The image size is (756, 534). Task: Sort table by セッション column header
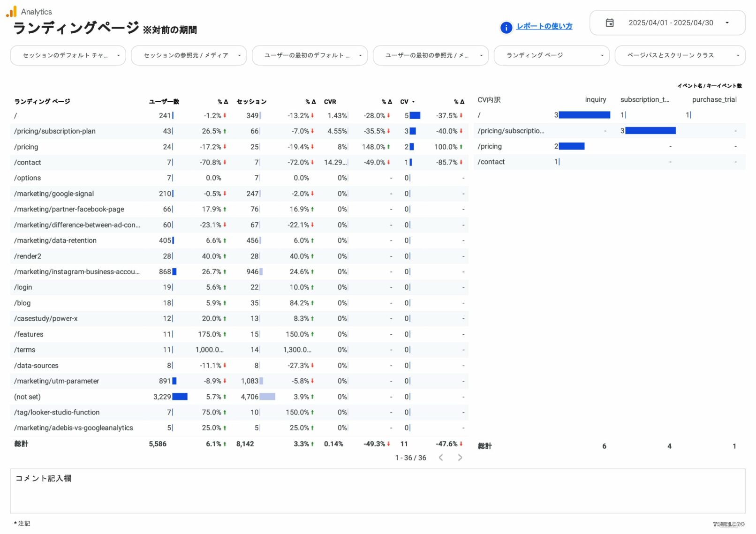(251, 102)
